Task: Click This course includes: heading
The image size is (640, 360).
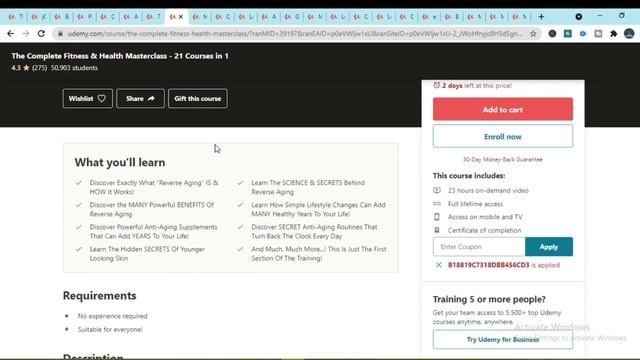Action: 469,176
